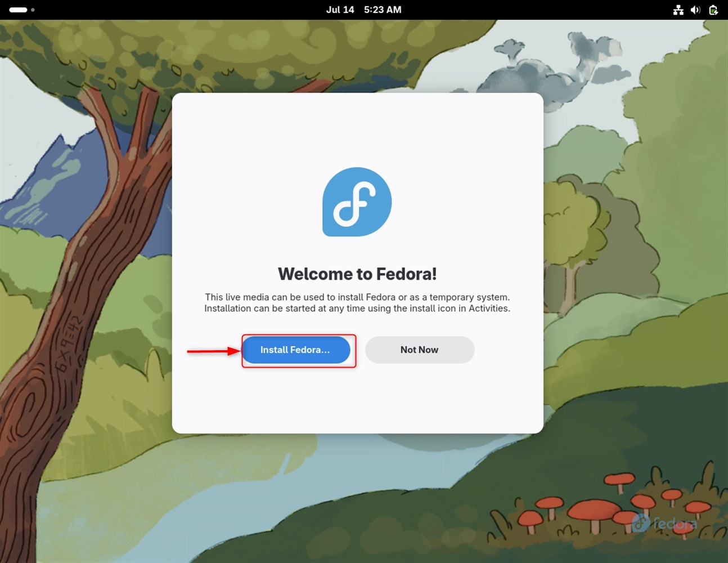
Task: Choose Not Now in welcome dialog
Action: point(420,350)
